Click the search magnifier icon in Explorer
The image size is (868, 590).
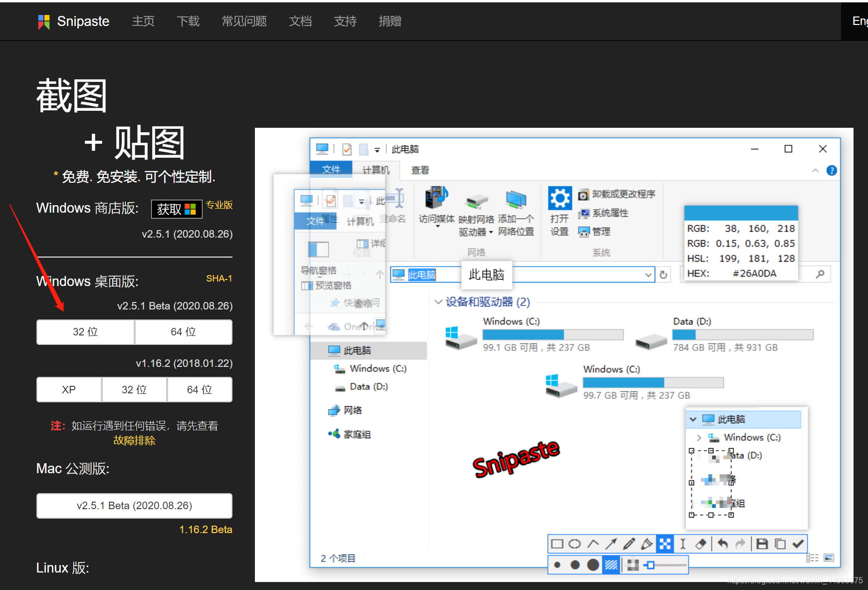click(820, 274)
